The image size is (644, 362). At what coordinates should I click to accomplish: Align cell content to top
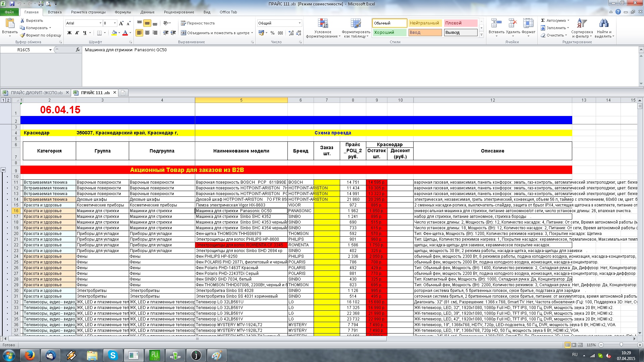point(140,23)
